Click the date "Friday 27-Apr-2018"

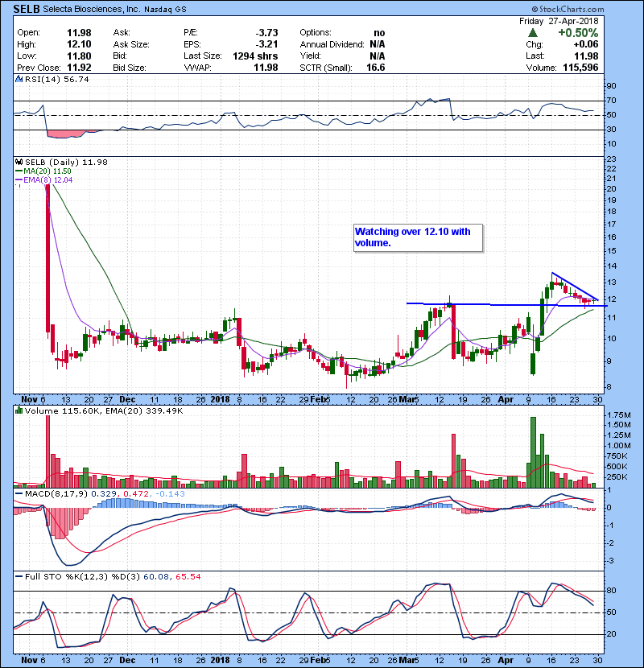(x=559, y=21)
